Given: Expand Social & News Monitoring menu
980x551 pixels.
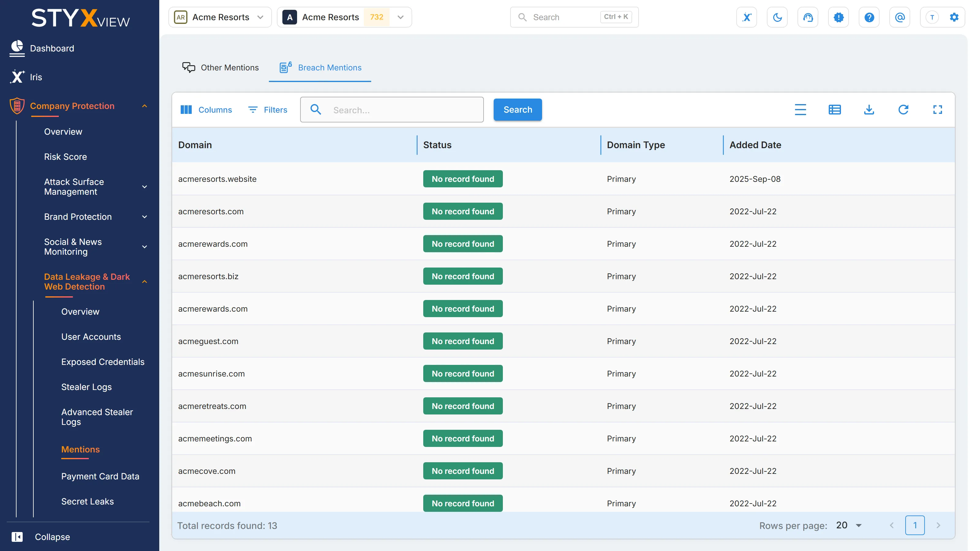Looking at the screenshot, I should 144,247.
